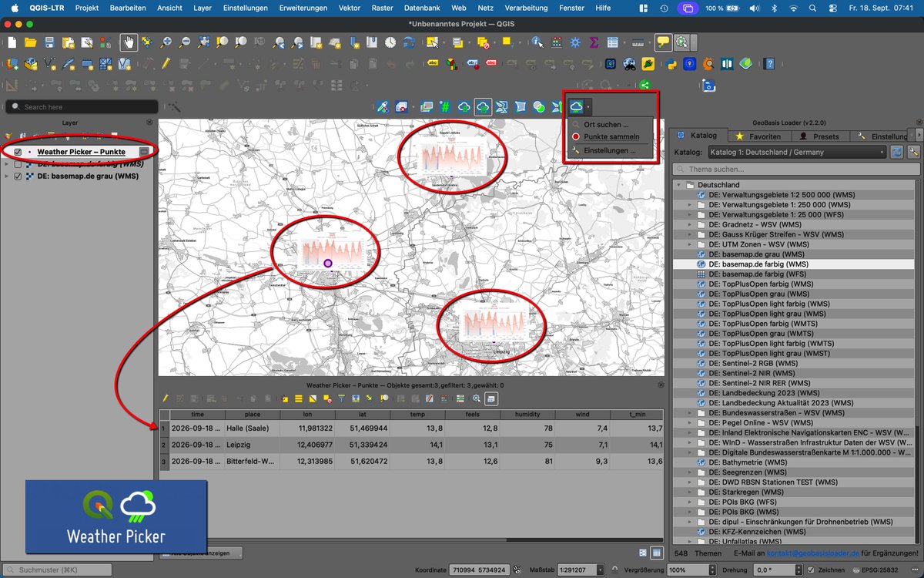Open the Vektor menu
924x578 pixels.
click(x=349, y=8)
